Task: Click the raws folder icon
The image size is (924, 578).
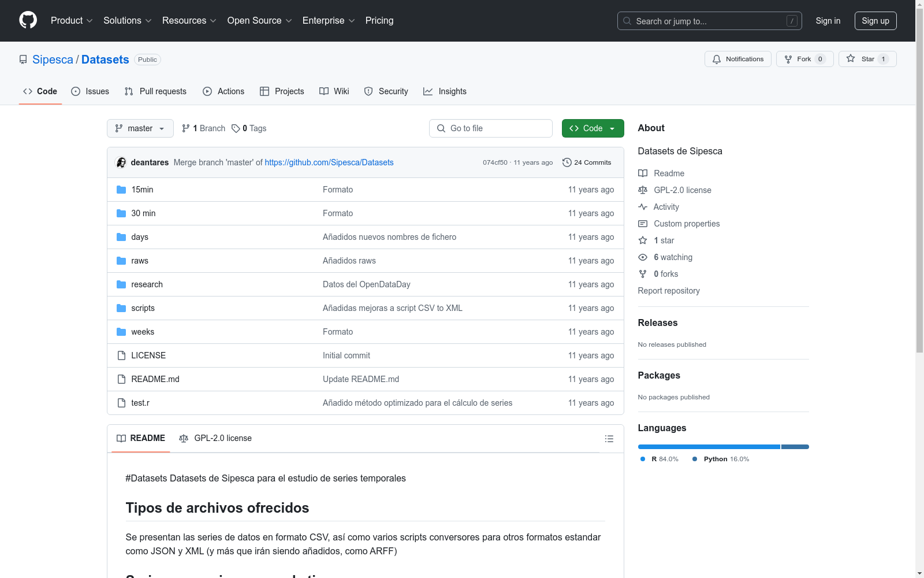Action: [x=121, y=261]
